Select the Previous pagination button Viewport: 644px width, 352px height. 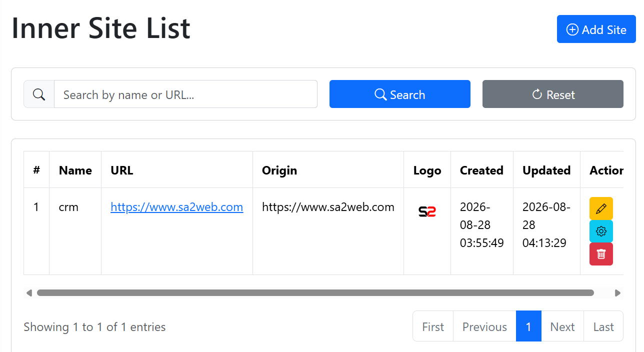[484, 326]
